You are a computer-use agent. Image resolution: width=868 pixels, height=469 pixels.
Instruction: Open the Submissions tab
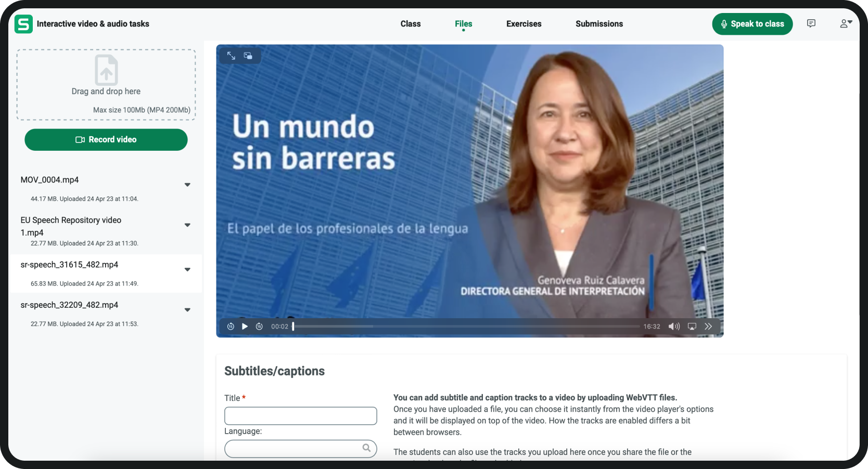click(x=599, y=24)
